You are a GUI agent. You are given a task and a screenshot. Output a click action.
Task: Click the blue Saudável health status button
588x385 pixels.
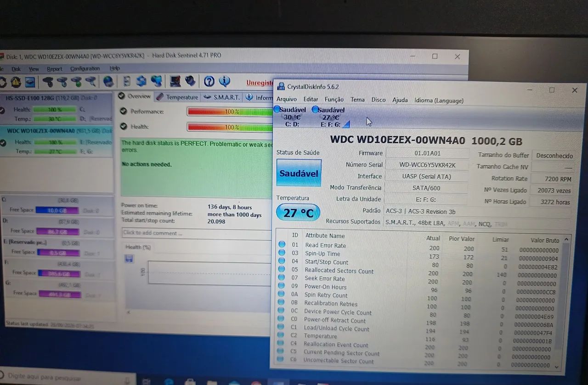(x=299, y=173)
